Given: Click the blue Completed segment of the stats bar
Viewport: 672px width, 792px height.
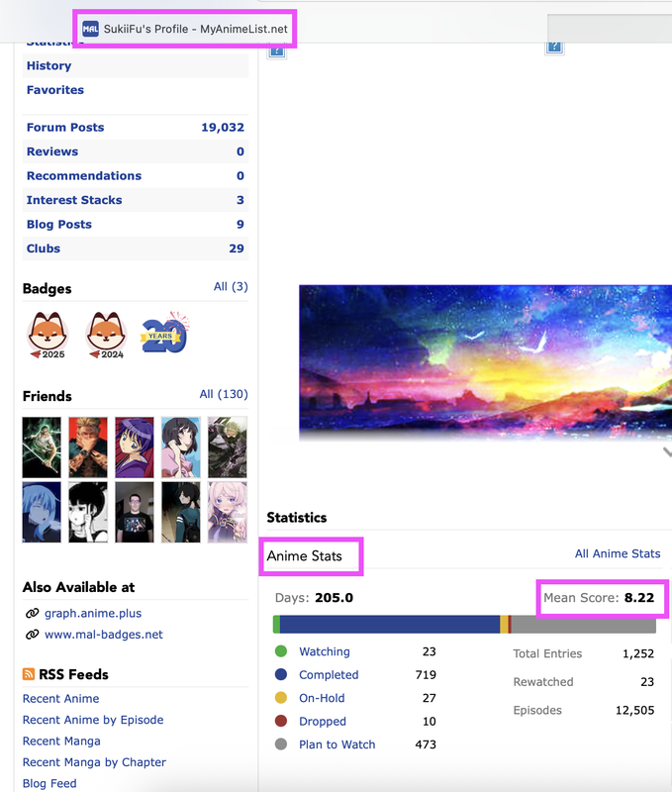Looking at the screenshot, I should (390, 625).
